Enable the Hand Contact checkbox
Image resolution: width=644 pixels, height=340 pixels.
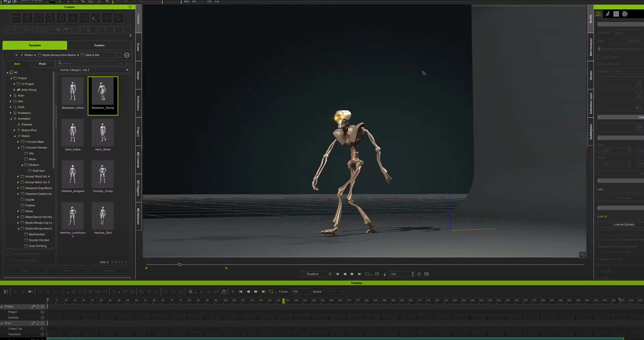(x=599, y=64)
